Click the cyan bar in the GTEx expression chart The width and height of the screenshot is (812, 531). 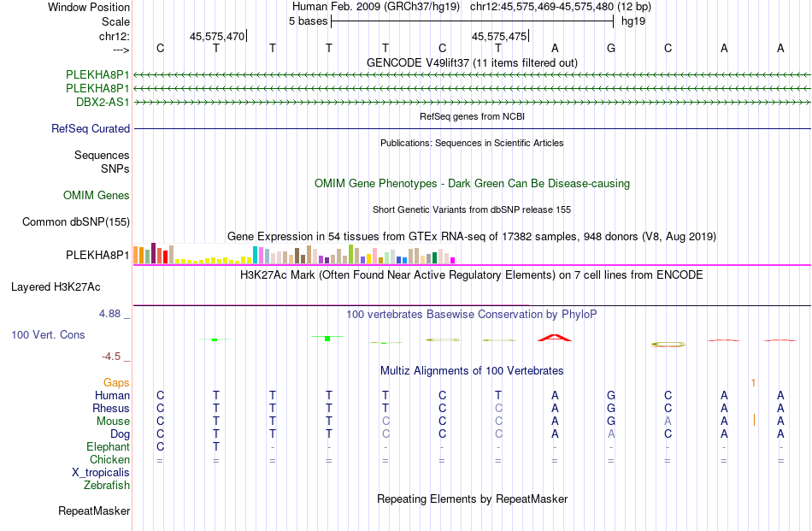[256, 255]
